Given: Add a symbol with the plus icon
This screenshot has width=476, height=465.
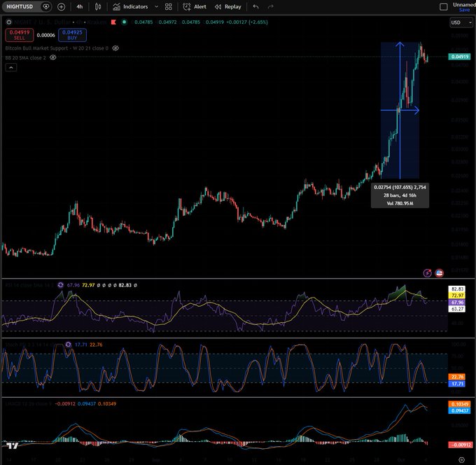Looking at the screenshot, I should tap(61, 7).
